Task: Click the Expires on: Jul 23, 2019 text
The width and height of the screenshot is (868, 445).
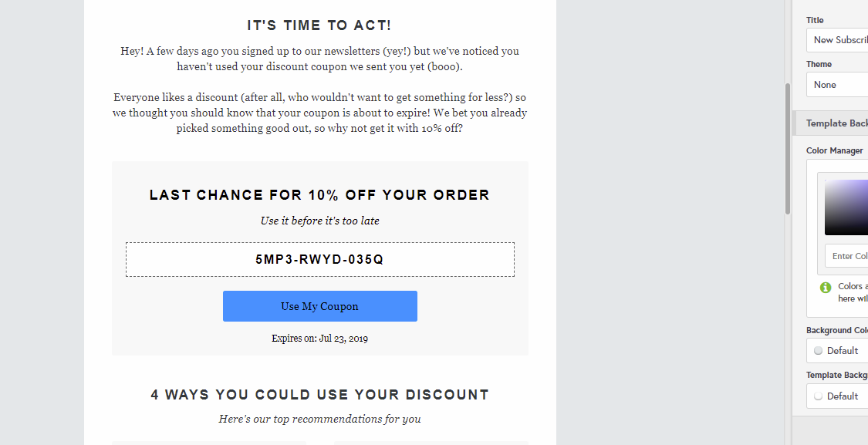Action: (320, 338)
